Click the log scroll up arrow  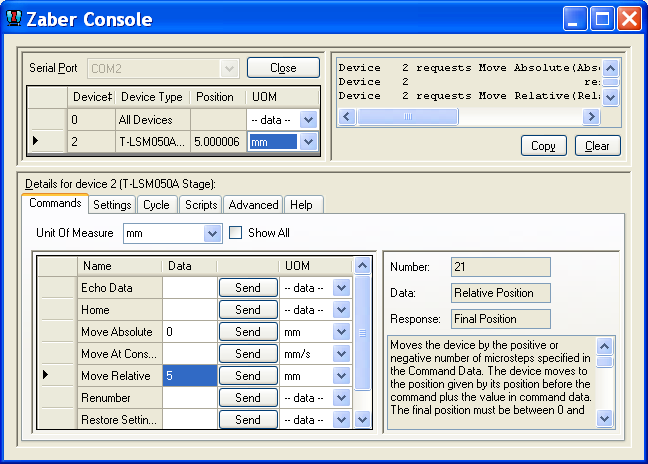coord(611,68)
